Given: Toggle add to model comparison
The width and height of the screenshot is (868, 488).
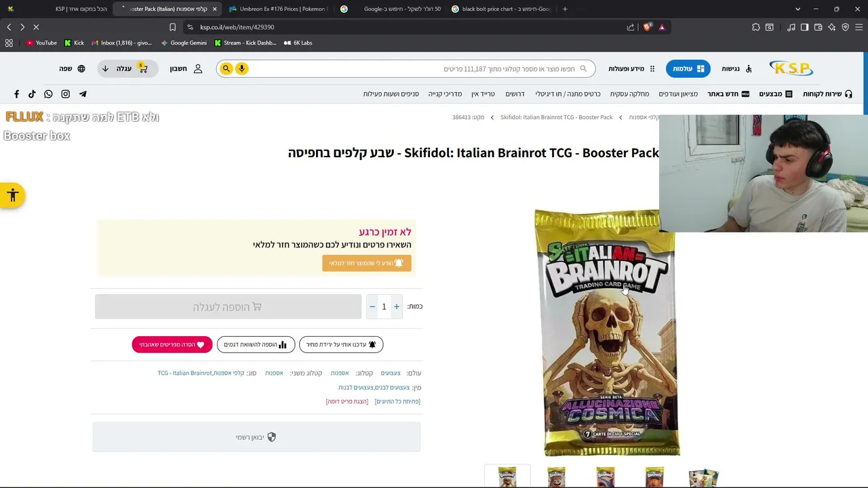Looking at the screenshot, I should 256,344.
